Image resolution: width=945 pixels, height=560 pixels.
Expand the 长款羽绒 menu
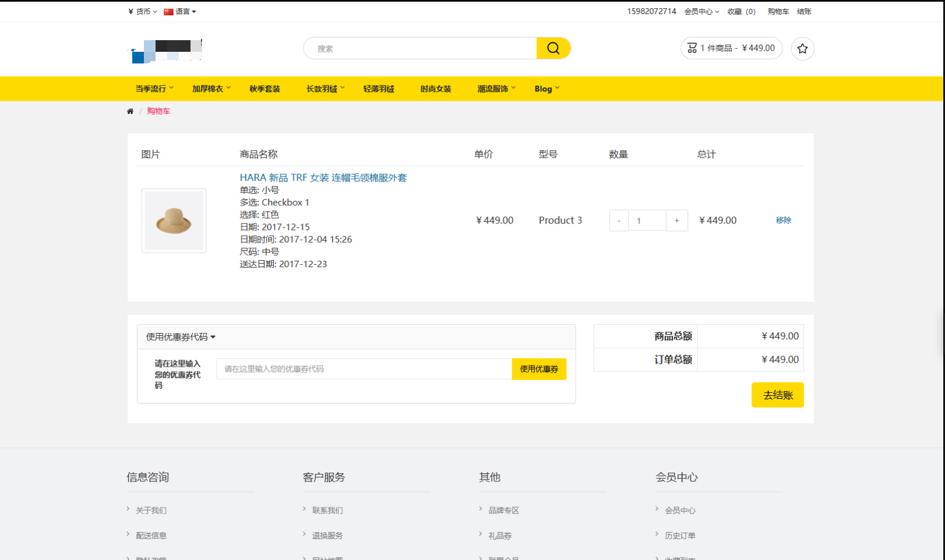tap(326, 88)
